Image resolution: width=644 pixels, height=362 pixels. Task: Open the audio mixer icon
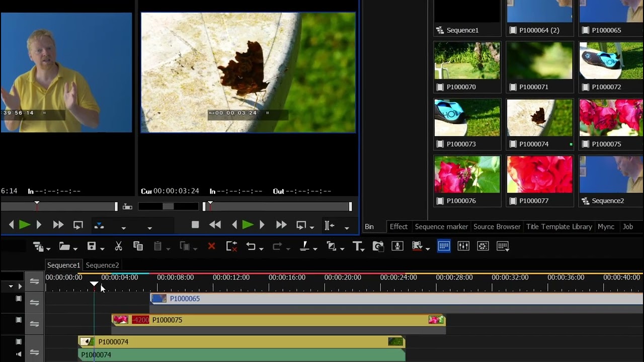[463, 246]
